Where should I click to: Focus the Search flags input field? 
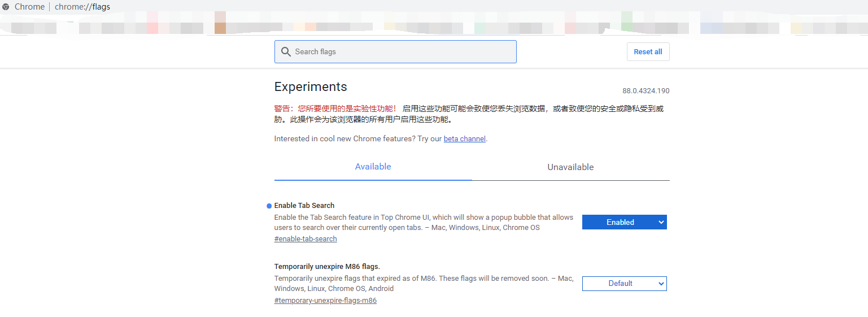[x=401, y=52]
